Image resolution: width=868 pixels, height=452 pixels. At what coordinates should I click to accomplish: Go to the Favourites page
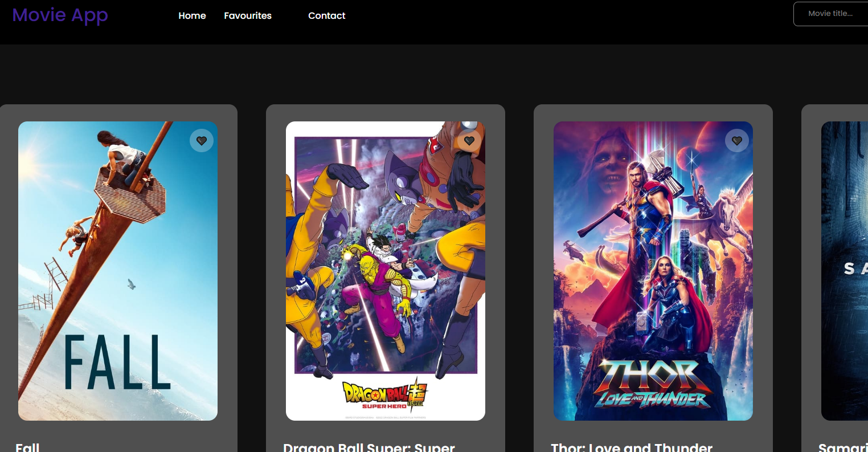tap(248, 16)
